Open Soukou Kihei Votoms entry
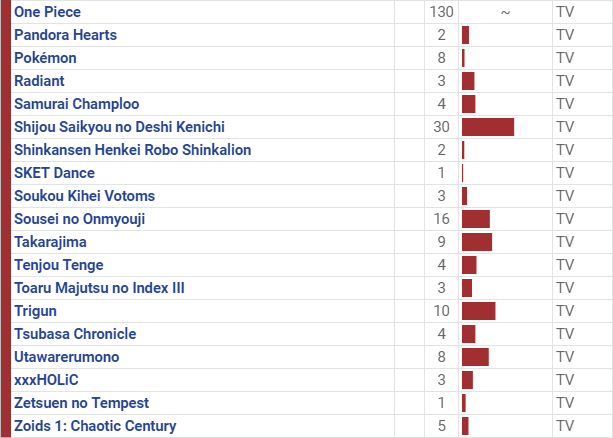 [84, 196]
